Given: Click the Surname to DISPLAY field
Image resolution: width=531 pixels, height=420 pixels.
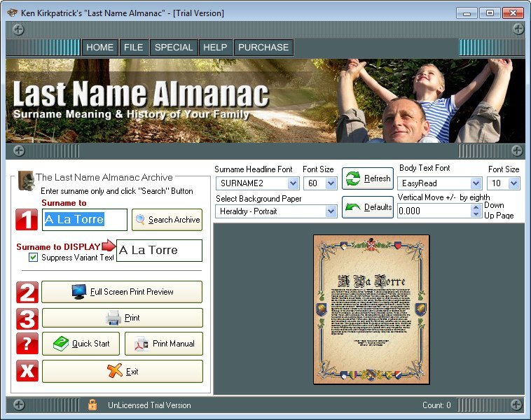Looking at the screenshot, I should click(x=159, y=251).
